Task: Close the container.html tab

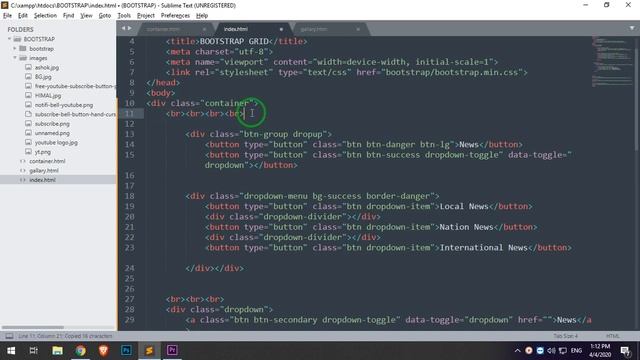Action: click(x=204, y=29)
